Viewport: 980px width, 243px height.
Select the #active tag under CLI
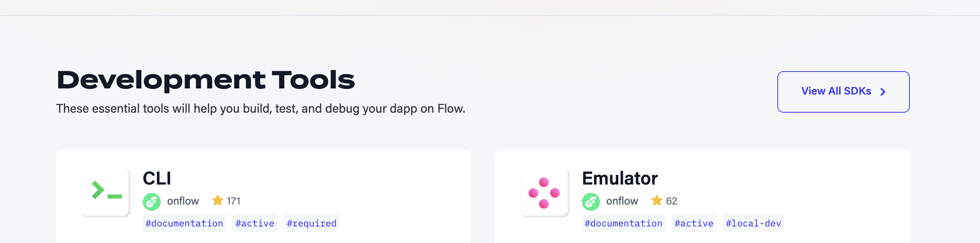click(x=255, y=223)
